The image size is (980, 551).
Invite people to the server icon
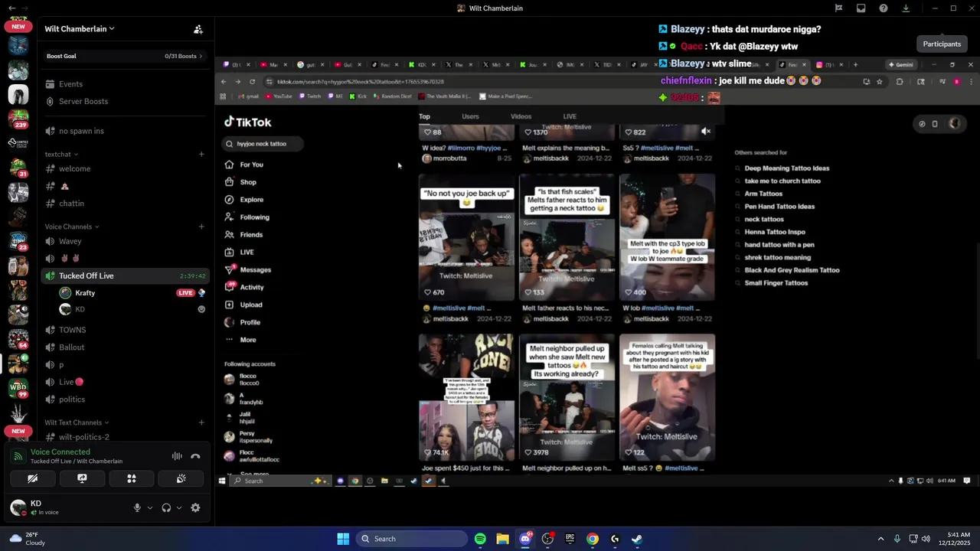[x=198, y=29]
